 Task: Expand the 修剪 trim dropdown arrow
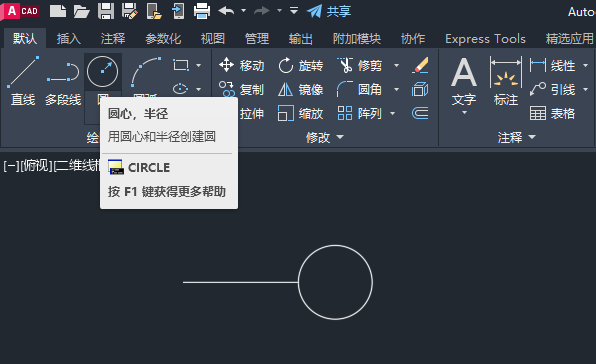[x=396, y=66]
